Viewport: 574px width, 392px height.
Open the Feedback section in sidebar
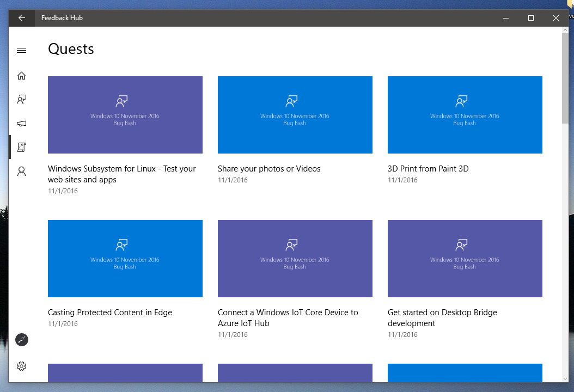click(x=22, y=100)
